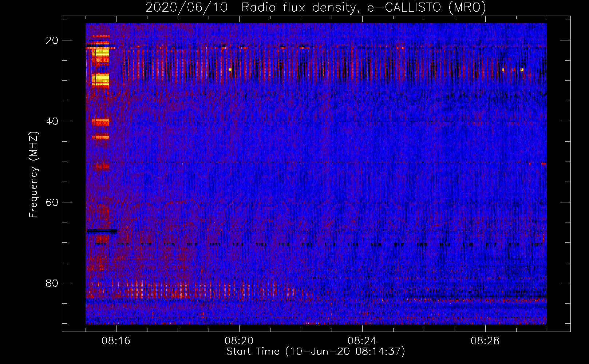Click the 08:16 time tick label
The width and height of the screenshot is (589, 364).
coord(116,341)
